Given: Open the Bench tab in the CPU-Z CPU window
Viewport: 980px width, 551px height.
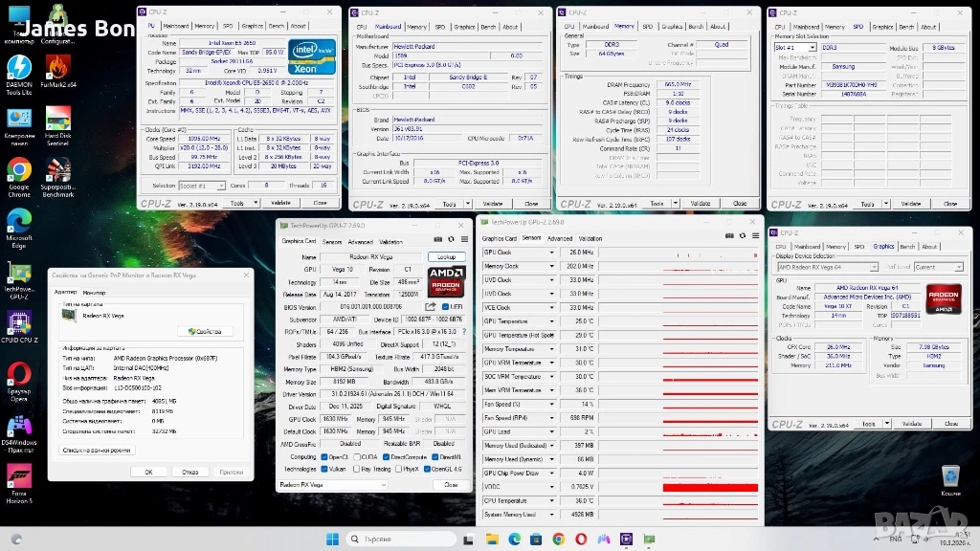Looking at the screenshot, I should tap(278, 27).
